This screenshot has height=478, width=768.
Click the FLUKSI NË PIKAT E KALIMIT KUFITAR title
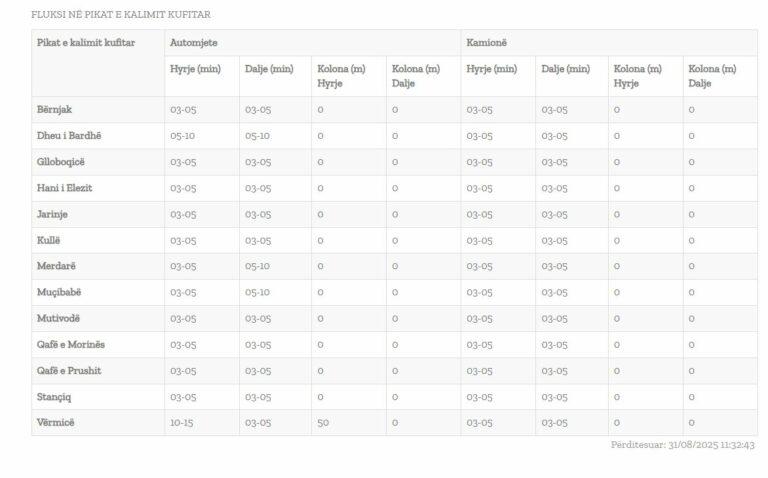pyautogui.click(x=121, y=15)
